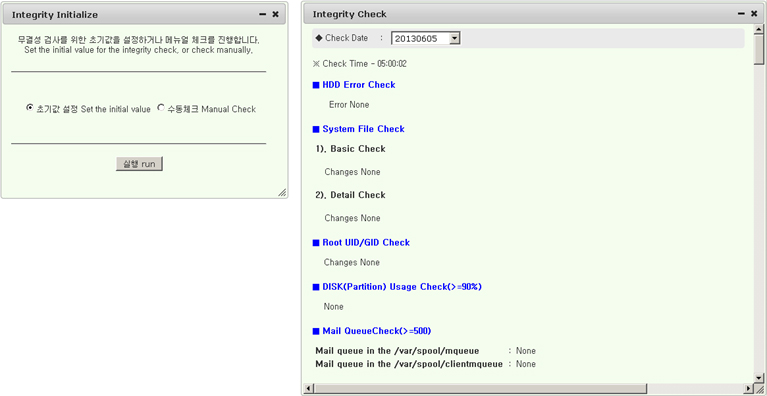Click the vertical scrollbar thumb
Screen dimensions: 767x396
coord(759,50)
